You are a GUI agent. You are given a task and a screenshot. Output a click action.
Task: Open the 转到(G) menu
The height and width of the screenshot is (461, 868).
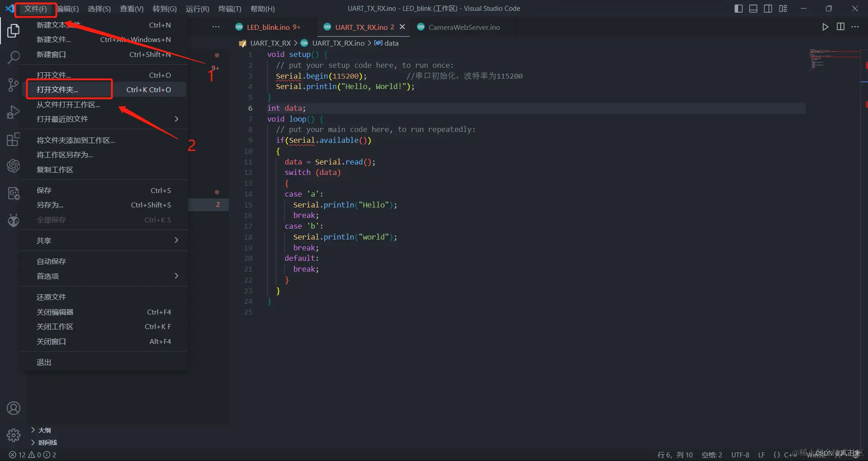pyautogui.click(x=165, y=9)
